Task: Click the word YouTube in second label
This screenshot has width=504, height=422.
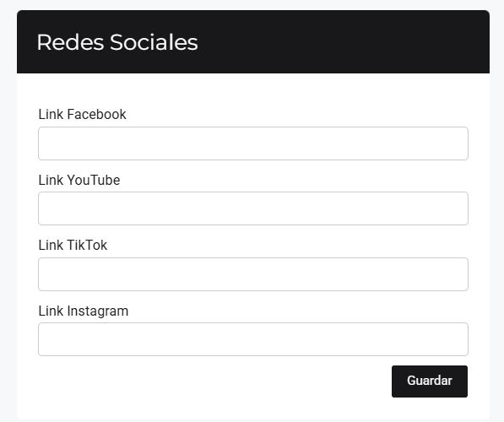Action: [x=93, y=180]
